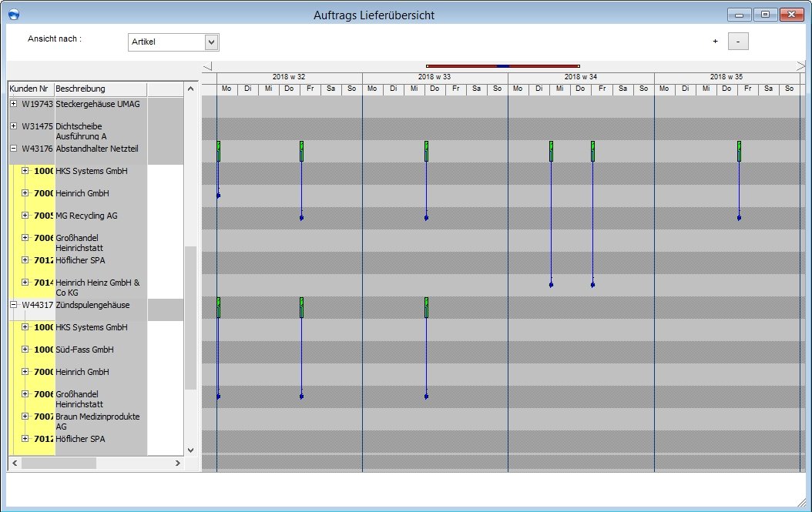Viewport: 812px width, 512px height.
Task: Expand the W31475 Dichtscheibe row
Action: click(13, 125)
